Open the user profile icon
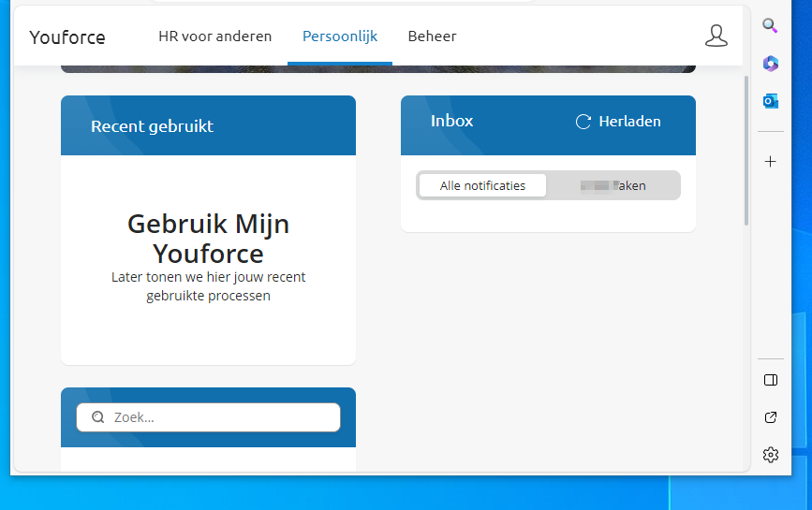Image resolution: width=812 pixels, height=510 pixels. point(716,36)
